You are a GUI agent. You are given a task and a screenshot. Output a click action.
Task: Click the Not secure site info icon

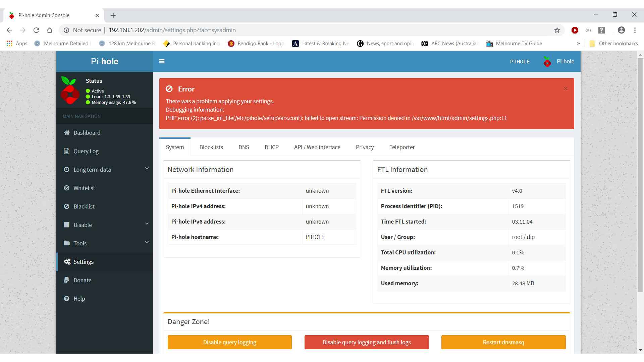coord(66,30)
